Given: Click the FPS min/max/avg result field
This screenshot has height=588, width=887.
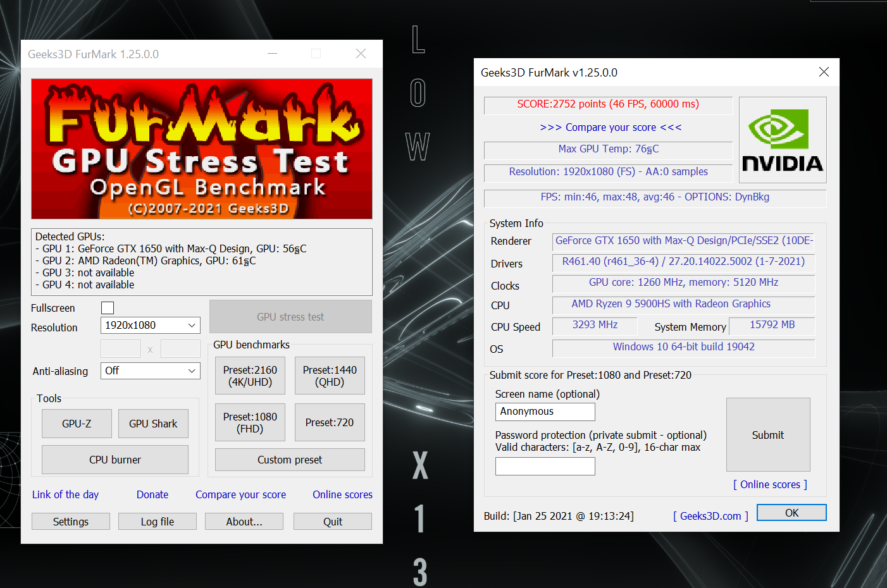Looking at the screenshot, I should (x=655, y=198).
